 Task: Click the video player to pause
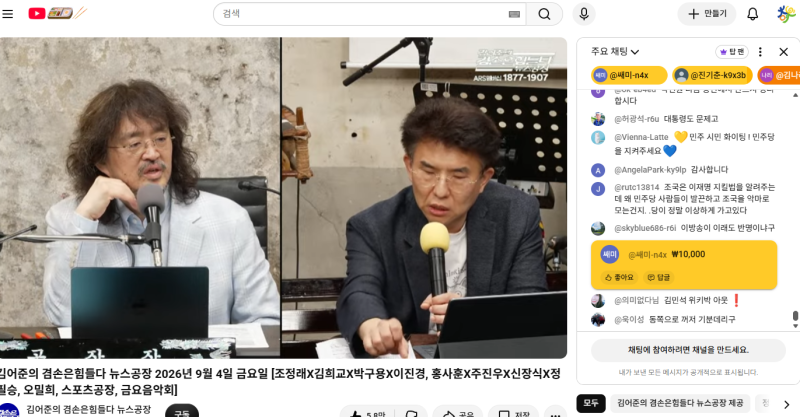point(283,198)
